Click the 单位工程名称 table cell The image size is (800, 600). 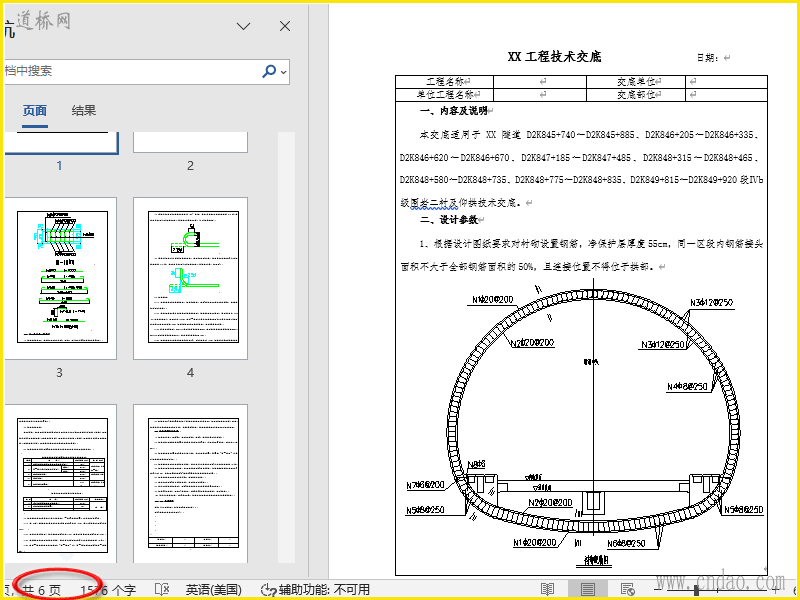444,95
